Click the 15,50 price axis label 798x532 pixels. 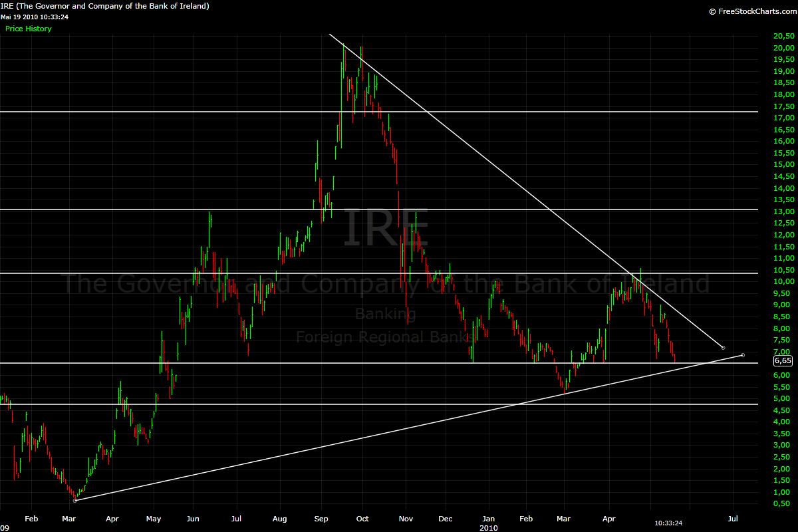783,153
